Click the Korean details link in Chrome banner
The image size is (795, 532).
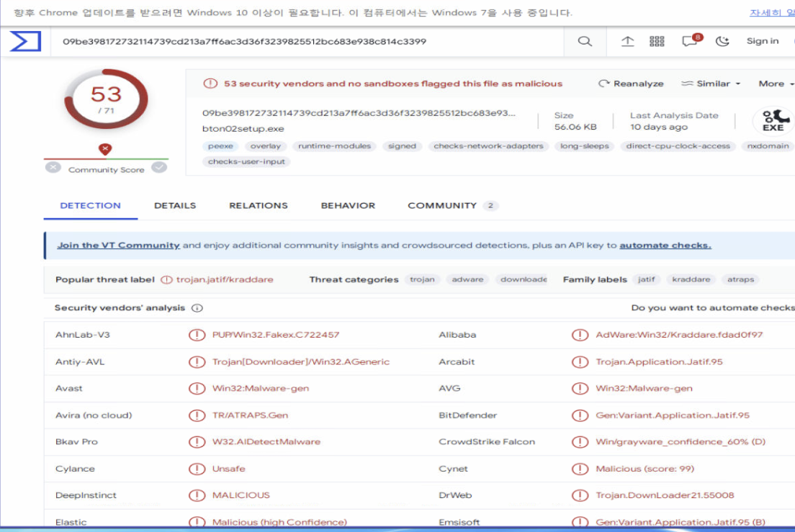[x=772, y=13]
